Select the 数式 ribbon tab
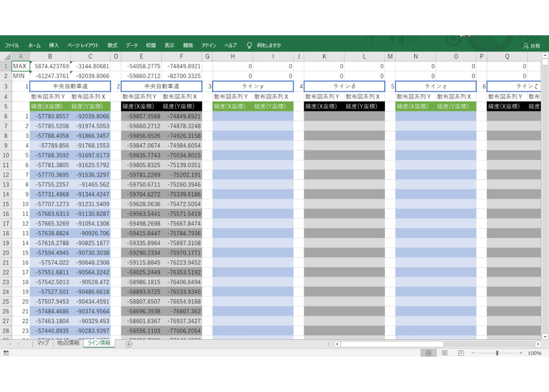The image size is (549, 392). tap(112, 45)
